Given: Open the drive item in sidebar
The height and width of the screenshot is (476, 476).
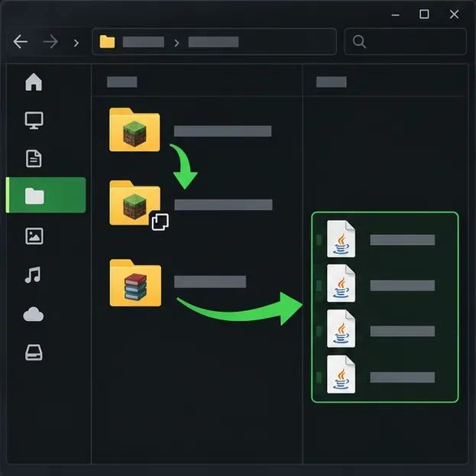Looking at the screenshot, I should coord(34,352).
